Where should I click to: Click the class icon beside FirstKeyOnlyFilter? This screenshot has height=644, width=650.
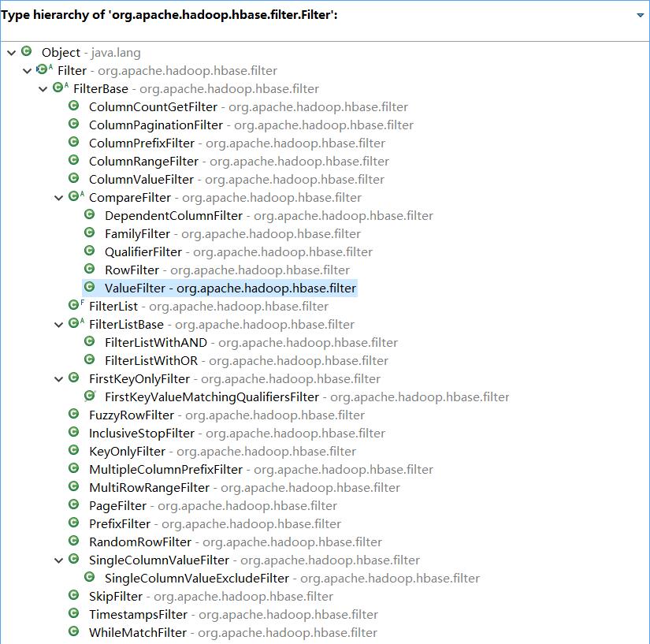(x=74, y=378)
